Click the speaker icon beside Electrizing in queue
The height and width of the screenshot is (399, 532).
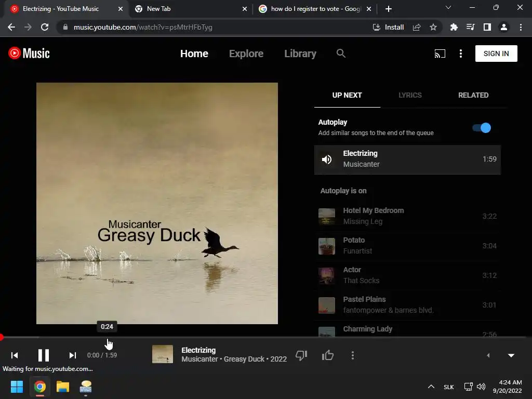pyautogui.click(x=327, y=159)
